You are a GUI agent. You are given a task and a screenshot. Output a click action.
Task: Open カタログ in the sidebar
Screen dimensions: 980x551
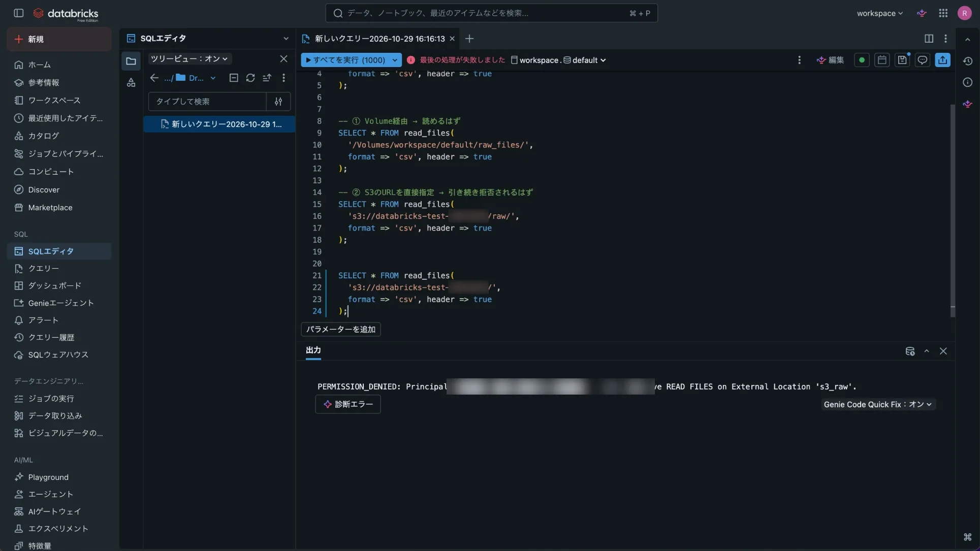(59, 136)
